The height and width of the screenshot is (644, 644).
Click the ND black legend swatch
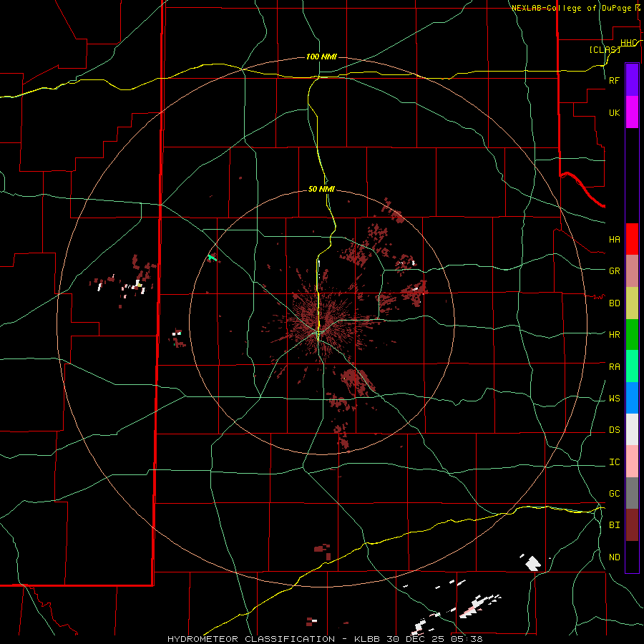tap(632, 557)
